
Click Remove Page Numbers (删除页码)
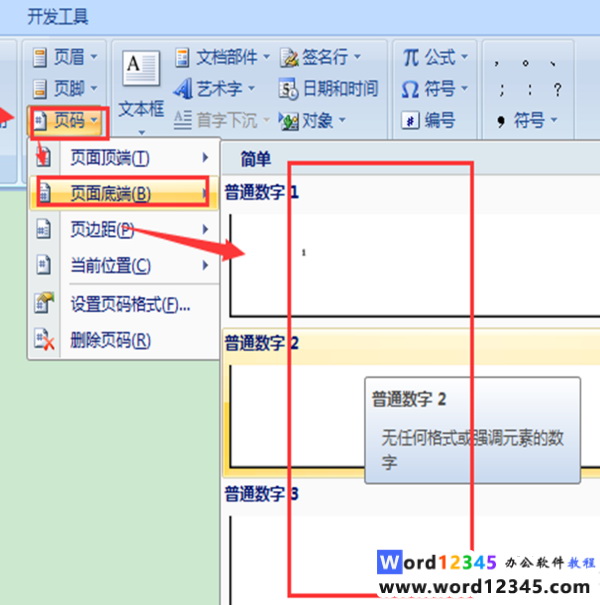point(124,340)
